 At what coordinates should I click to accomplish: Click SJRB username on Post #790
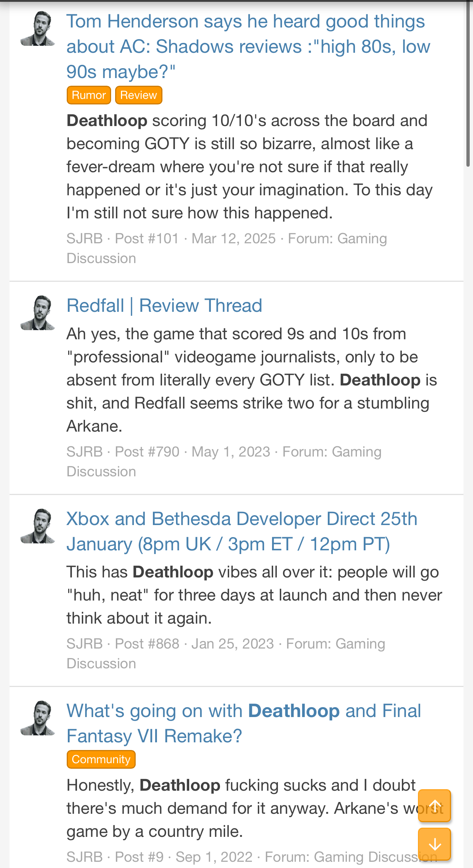[x=84, y=452]
